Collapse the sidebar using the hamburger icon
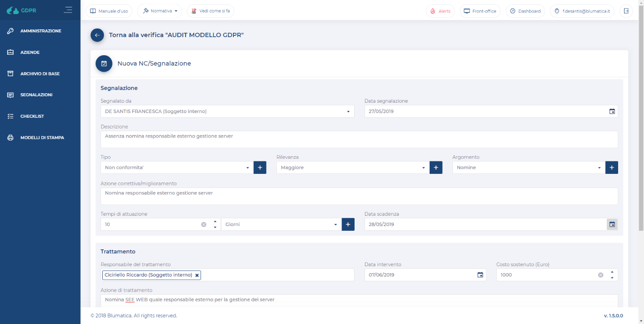The width and height of the screenshot is (644, 324). [68, 10]
